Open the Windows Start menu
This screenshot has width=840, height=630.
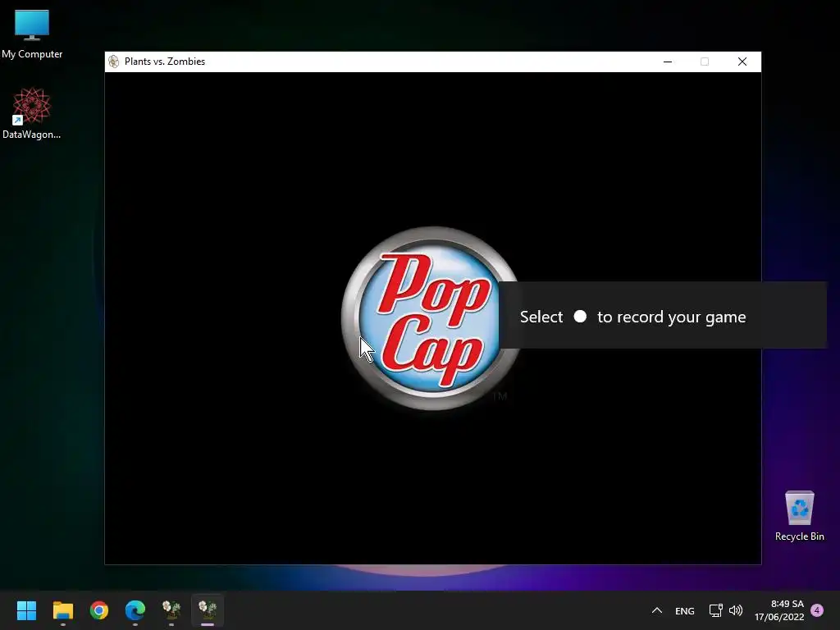tap(26, 609)
